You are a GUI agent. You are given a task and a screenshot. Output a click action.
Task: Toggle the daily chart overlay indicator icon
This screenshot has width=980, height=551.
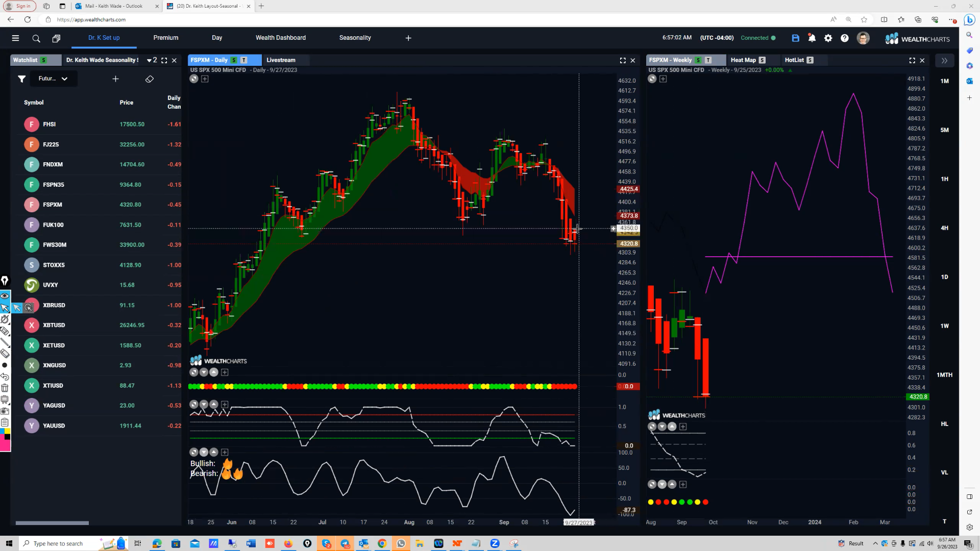tap(193, 79)
